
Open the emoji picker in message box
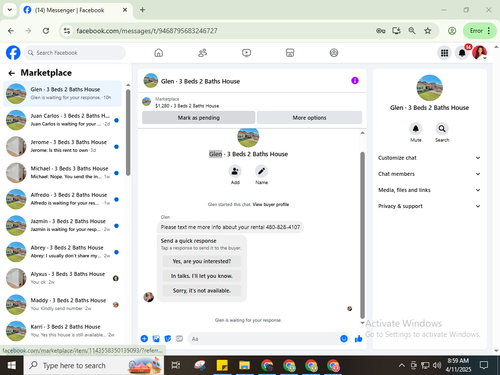click(x=344, y=339)
